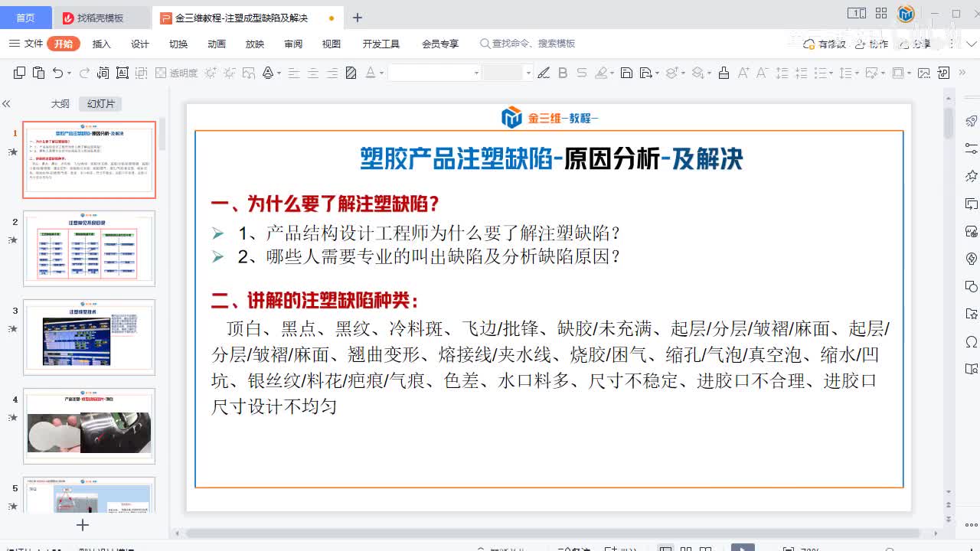Open the font size combo box
This screenshot has width=980, height=551.
pos(508,73)
